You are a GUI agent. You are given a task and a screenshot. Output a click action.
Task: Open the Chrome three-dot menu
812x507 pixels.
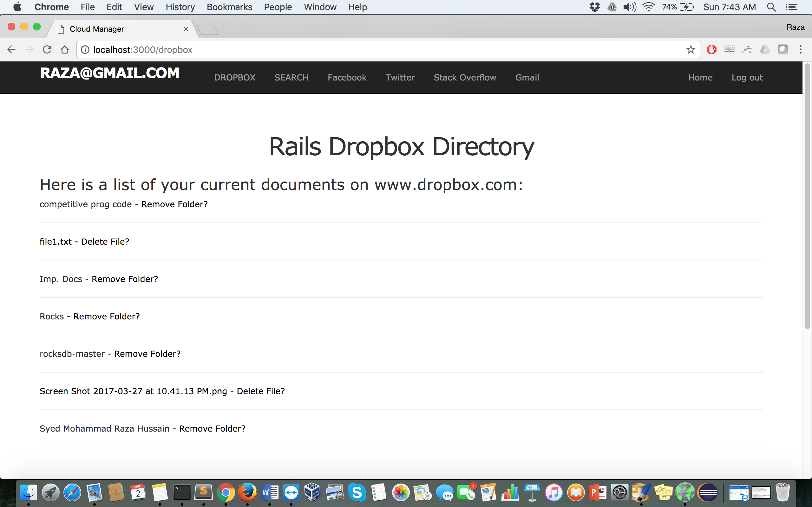pyautogui.click(x=800, y=50)
